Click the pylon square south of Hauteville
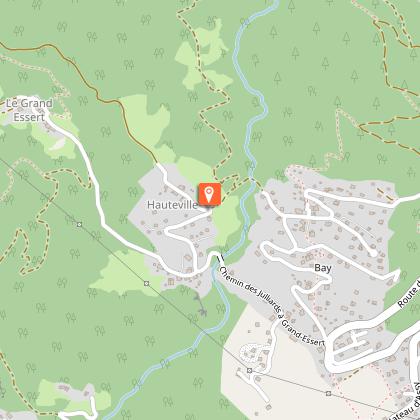 pos(146,283)
